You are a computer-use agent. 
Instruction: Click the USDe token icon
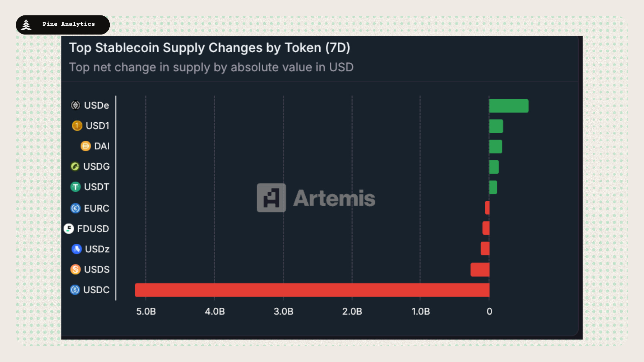click(75, 105)
